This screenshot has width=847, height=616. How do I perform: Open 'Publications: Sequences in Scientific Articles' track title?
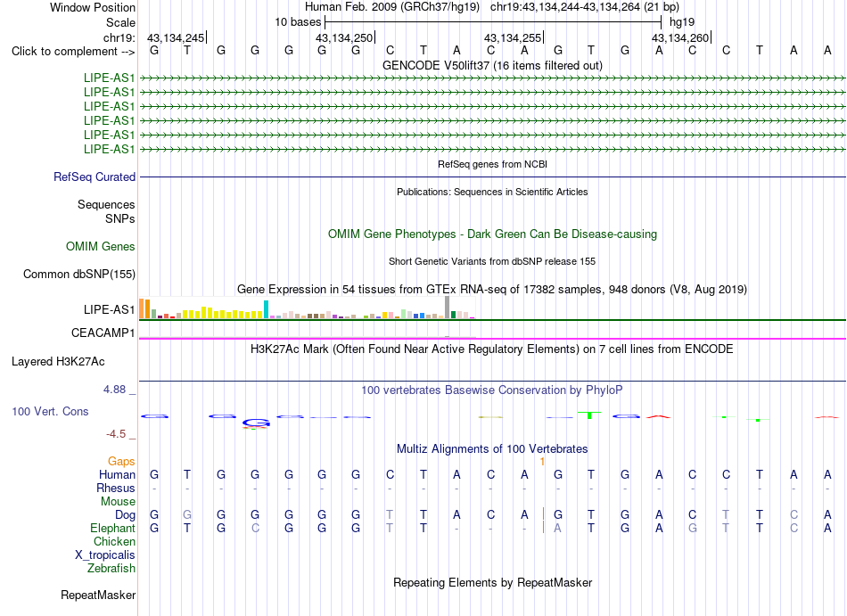coord(492,192)
